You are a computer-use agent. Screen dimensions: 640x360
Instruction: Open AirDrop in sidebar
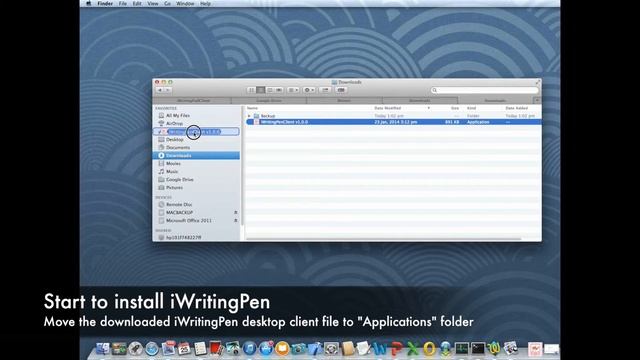pyautogui.click(x=174, y=123)
